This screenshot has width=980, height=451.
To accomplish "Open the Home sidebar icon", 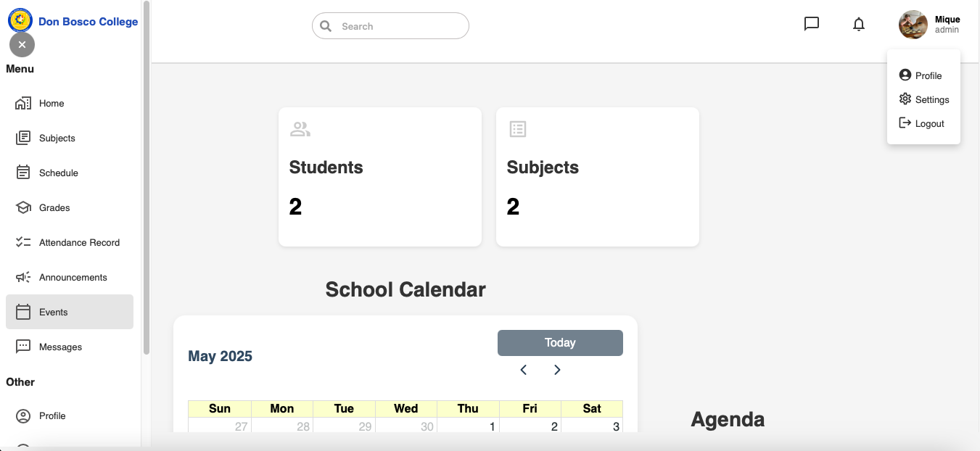I will [23, 104].
